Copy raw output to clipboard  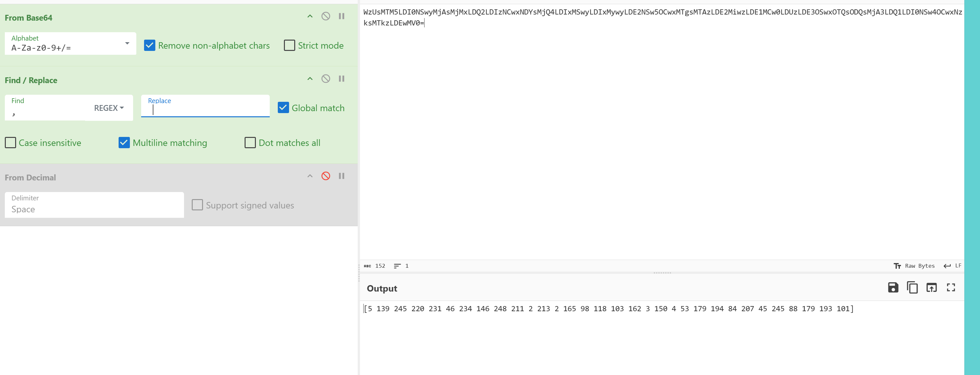click(912, 287)
